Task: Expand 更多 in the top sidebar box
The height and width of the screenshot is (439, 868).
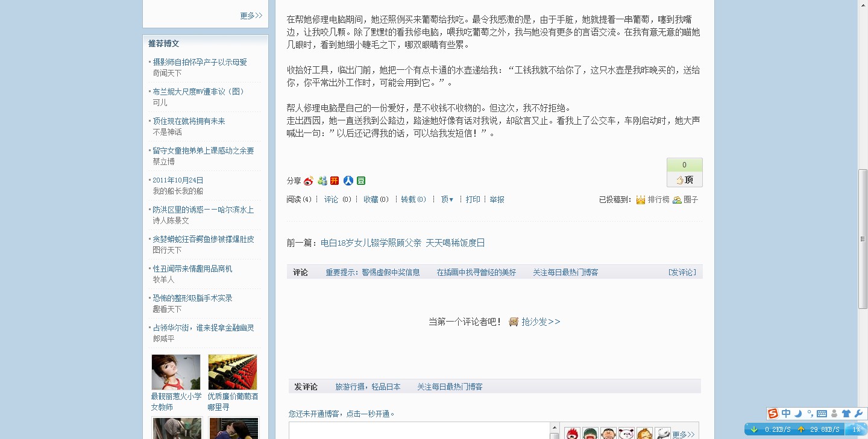Action: [251, 16]
